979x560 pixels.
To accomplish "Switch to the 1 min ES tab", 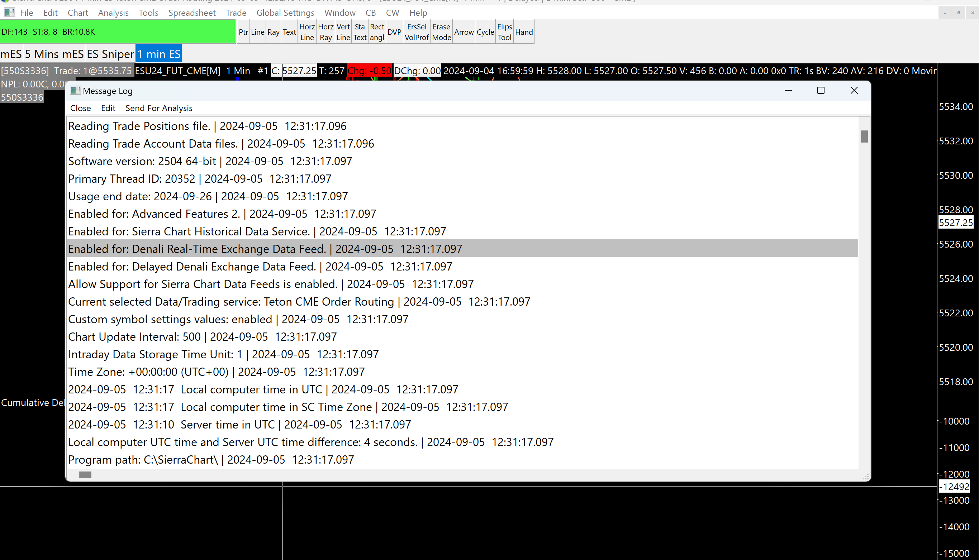I will (158, 54).
